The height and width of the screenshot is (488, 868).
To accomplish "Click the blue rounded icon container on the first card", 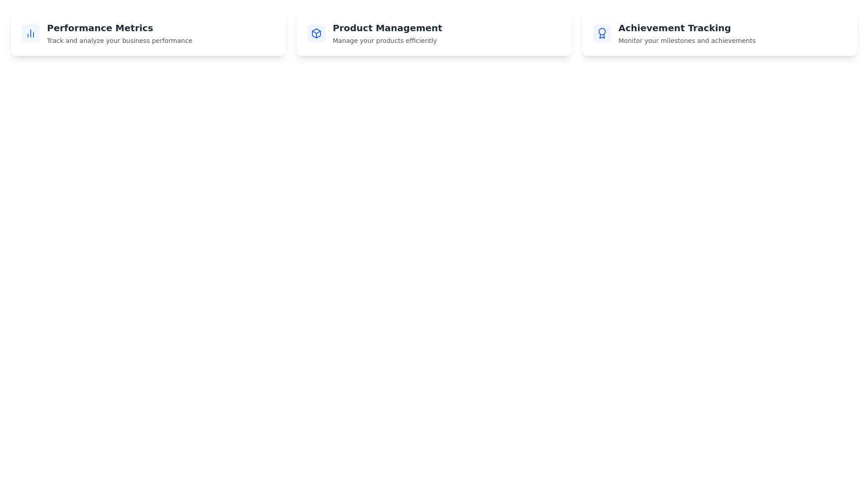I will 31,33.
